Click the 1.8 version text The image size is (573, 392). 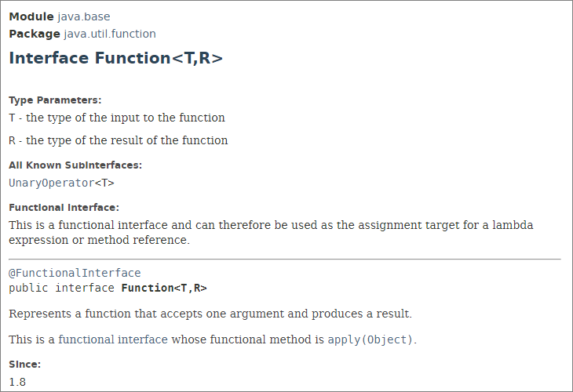[17, 382]
